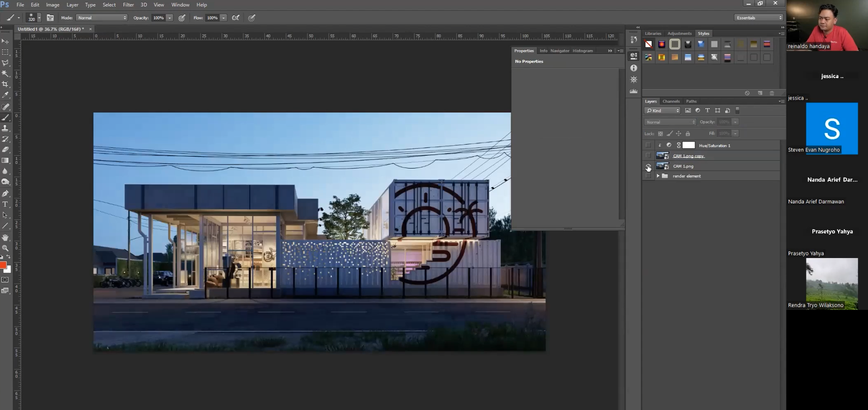The height and width of the screenshot is (410, 868).
Task: Enable airbrush-style build-up
Action: [235, 18]
